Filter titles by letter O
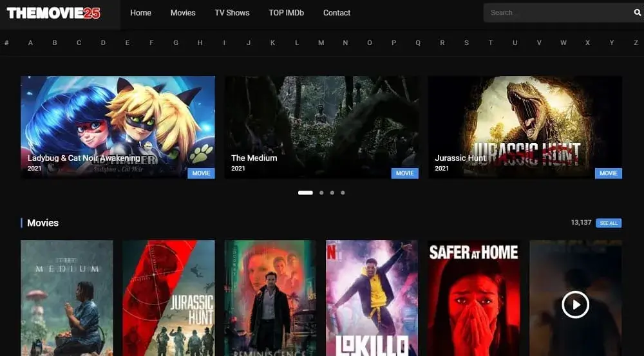 point(370,42)
